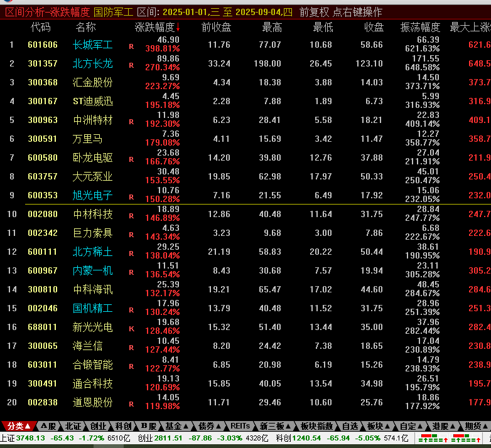Click the R mark next to 海兰信
Viewport: 491px width, 448px height.
131,348
